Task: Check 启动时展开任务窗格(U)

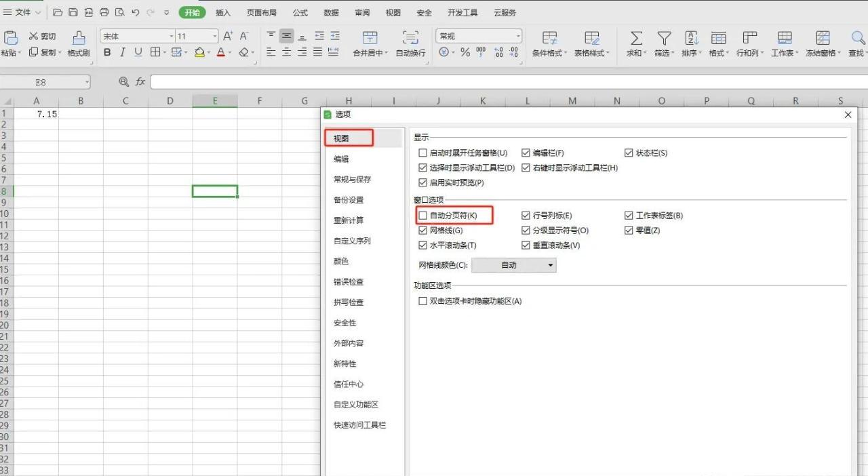Action: (x=423, y=153)
